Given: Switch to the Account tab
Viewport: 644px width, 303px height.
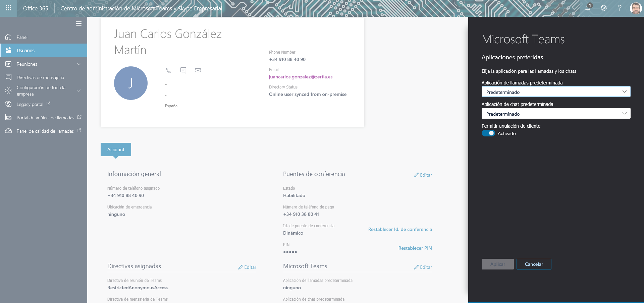Looking at the screenshot, I should (115, 149).
